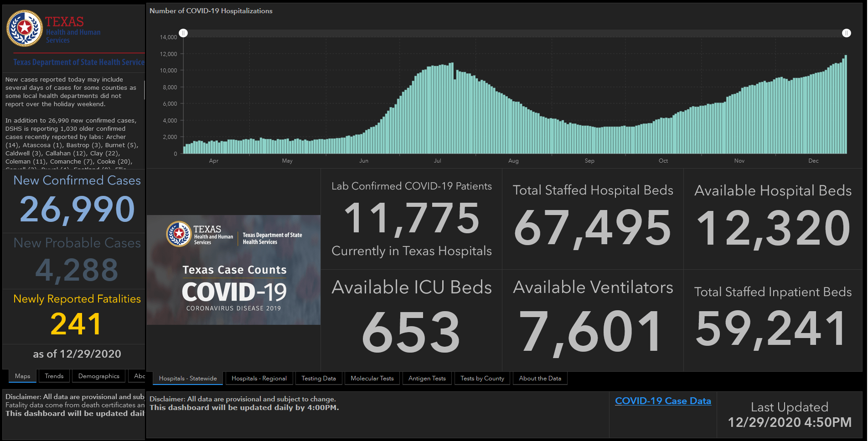This screenshot has width=868, height=441.
Task: Open the Trends tab
Action: (54, 376)
